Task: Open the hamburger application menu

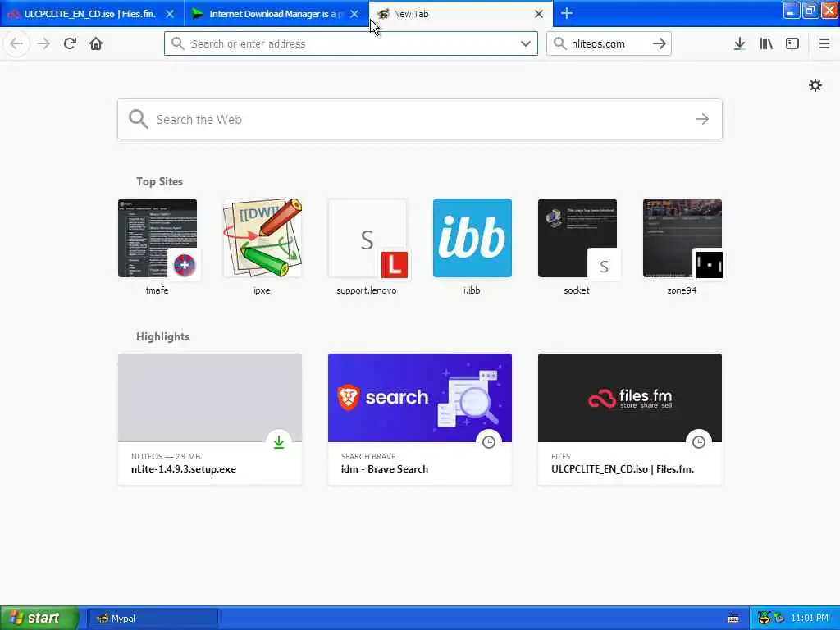Action: point(824,43)
